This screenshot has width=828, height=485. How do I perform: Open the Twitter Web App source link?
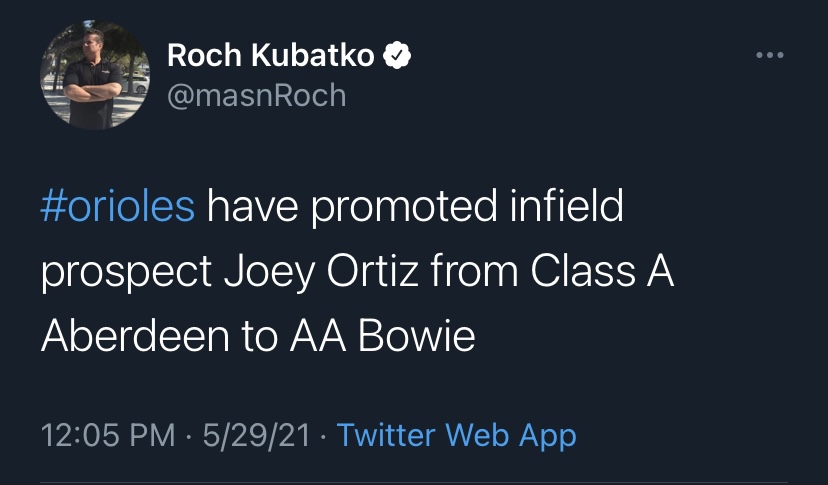[x=456, y=436]
